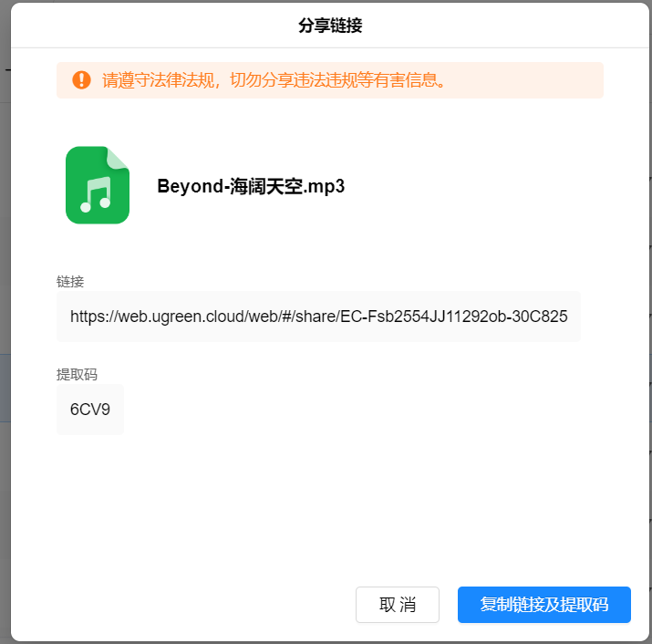The width and height of the screenshot is (652, 644).
Task: Click the 提取码 field label
Action: [77, 374]
